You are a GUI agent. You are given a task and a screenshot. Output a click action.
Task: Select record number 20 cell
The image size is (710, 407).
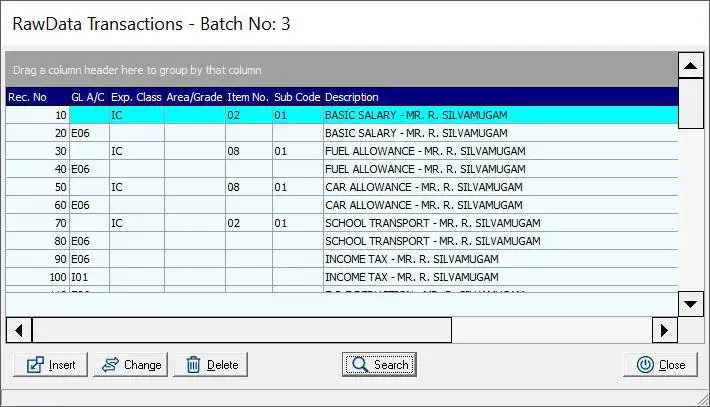[x=38, y=133]
